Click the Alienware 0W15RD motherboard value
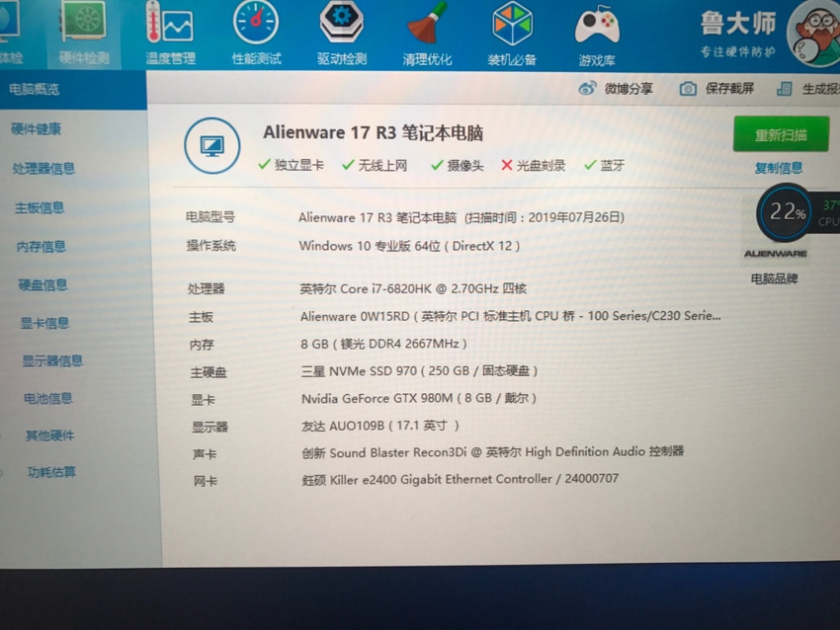The width and height of the screenshot is (840, 630). click(x=511, y=316)
